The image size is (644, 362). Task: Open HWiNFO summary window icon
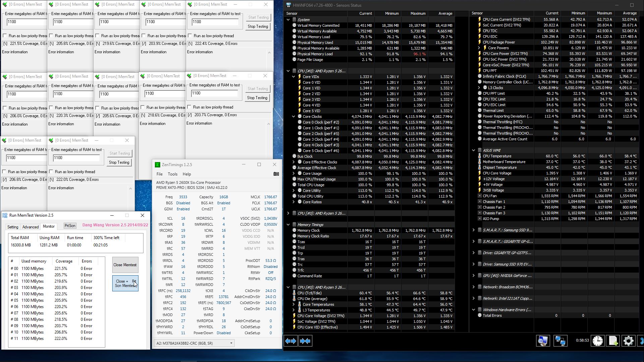pos(543,341)
